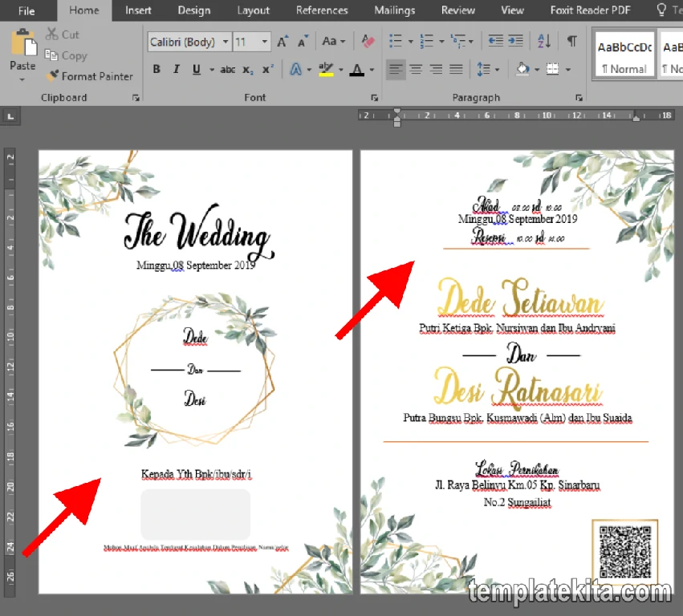The height and width of the screenshot is (616, 683).
Task: Click the "Dede Setiawan" gold name
Action: pyautogui.click(x=520, y=298)
